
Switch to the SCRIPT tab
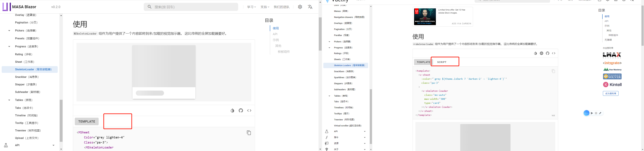[x=442, y=62]
